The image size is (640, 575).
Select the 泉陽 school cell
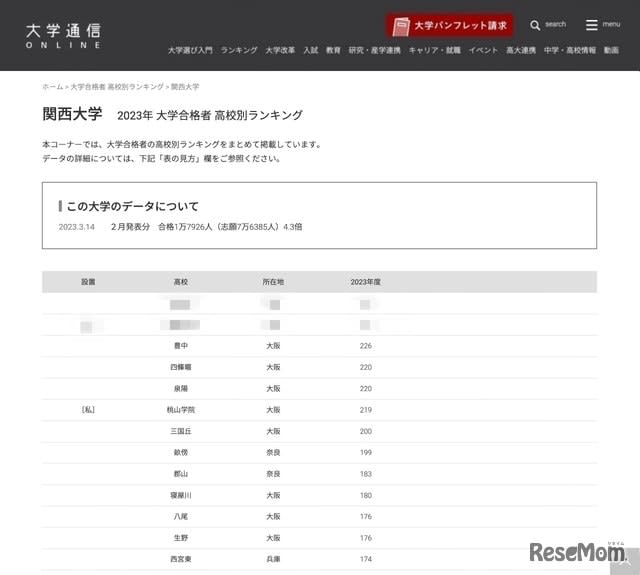(x=181, y=389)
